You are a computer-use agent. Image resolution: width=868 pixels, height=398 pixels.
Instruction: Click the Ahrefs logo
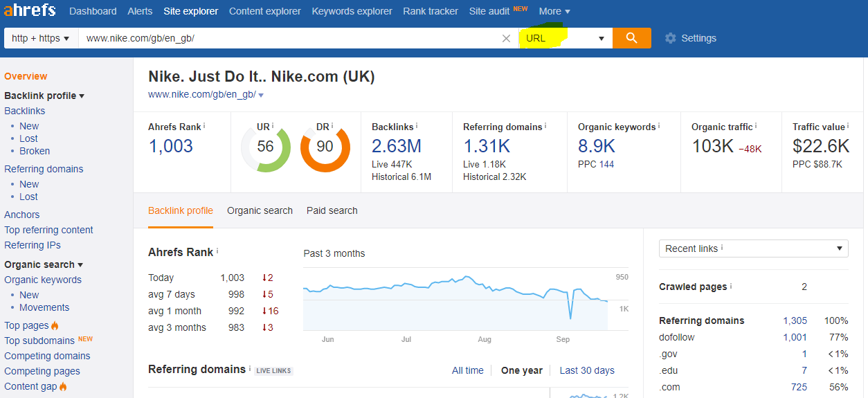tap(30, 10)
